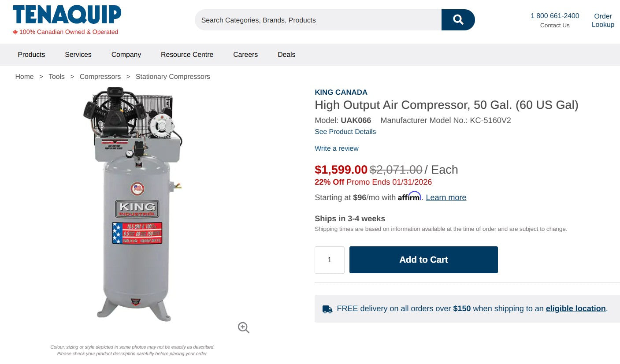Select the image zoom magnifier icon

point(243,327)
